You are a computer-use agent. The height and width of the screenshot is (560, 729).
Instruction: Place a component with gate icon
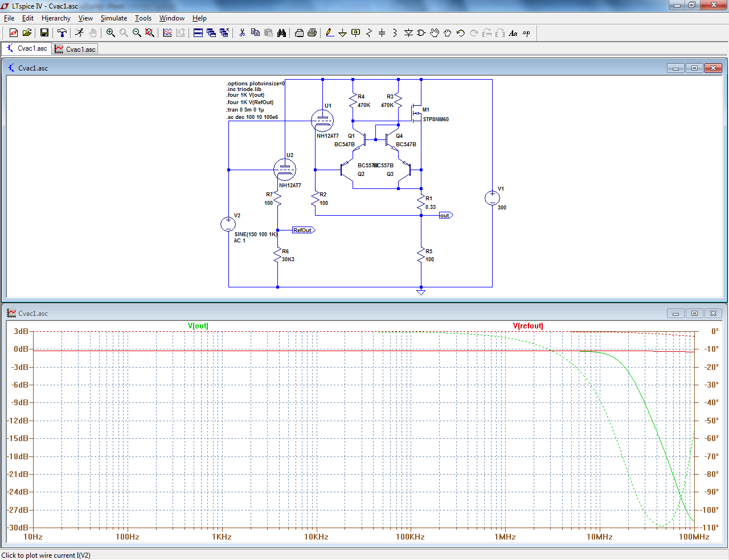[x=421, y=33]
